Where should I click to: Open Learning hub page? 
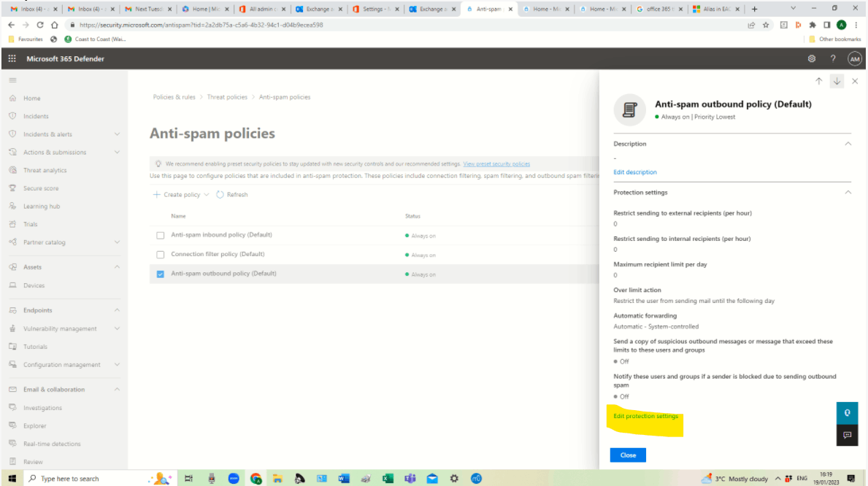(x=42, y=207)
